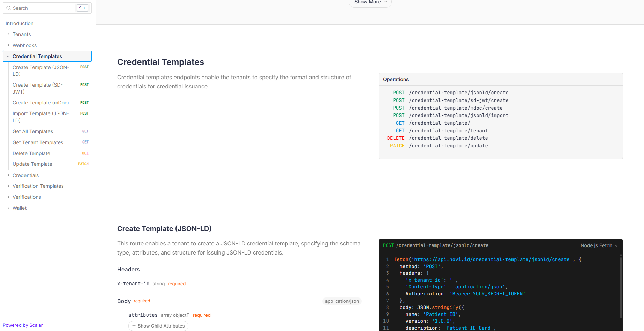Expand the Wallet chevron in sidebar
The height and width of the screenshot is (331, 644).
8,208
